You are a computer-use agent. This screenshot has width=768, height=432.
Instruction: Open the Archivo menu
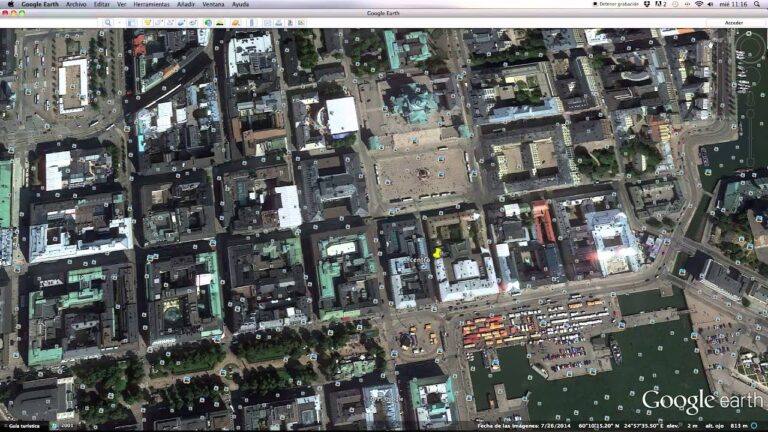click(x=76, y=4)
